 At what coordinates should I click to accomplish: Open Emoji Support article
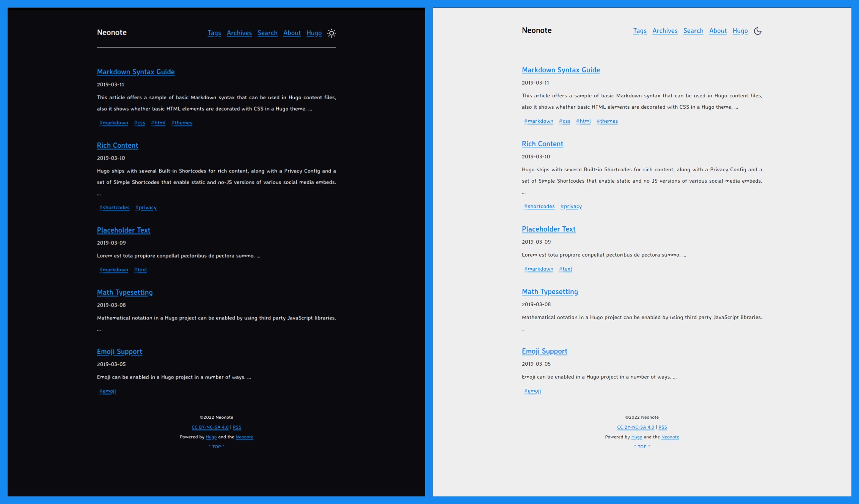point(119,351)
